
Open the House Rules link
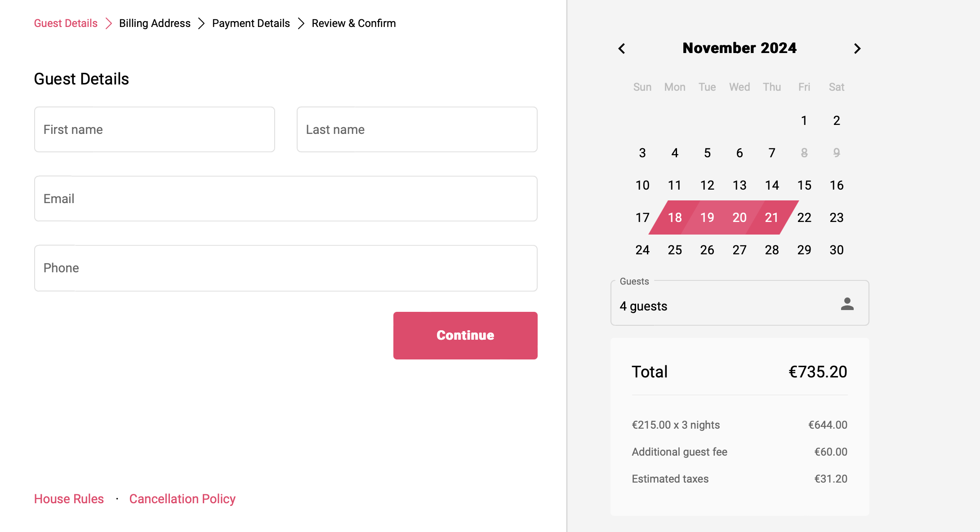[69, 499]
